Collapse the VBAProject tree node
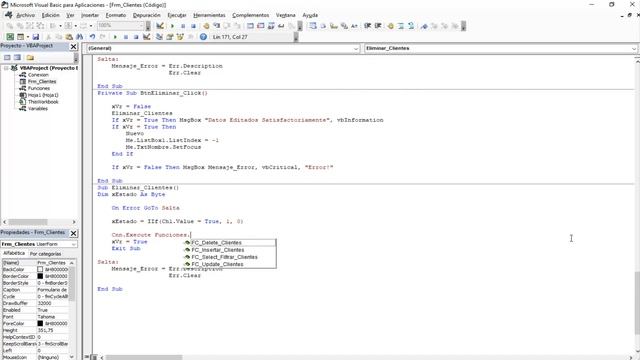This screenshot has width=640, height=360. [x=6, y=68]
